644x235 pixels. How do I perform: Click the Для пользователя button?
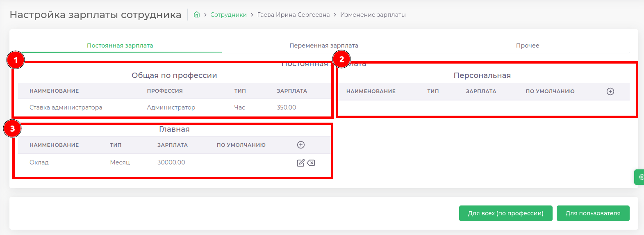coord(593,213)
